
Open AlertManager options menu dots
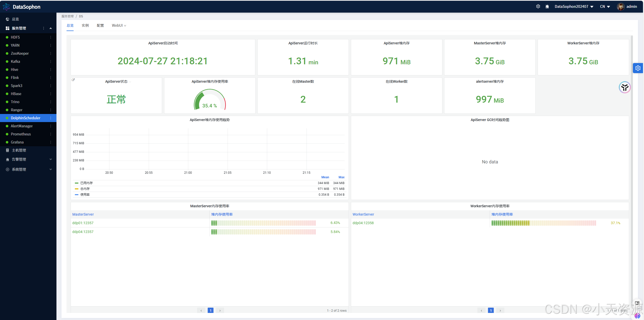point(51,126)
